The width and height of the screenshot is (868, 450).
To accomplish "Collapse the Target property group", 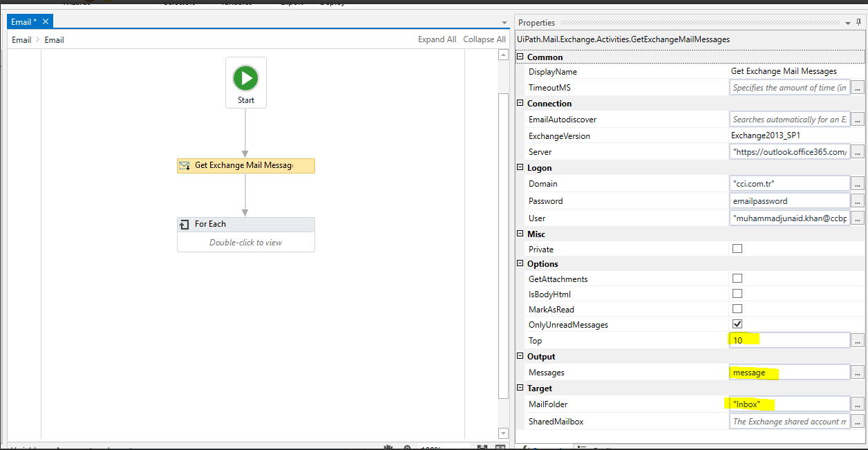I will point(520,388).
